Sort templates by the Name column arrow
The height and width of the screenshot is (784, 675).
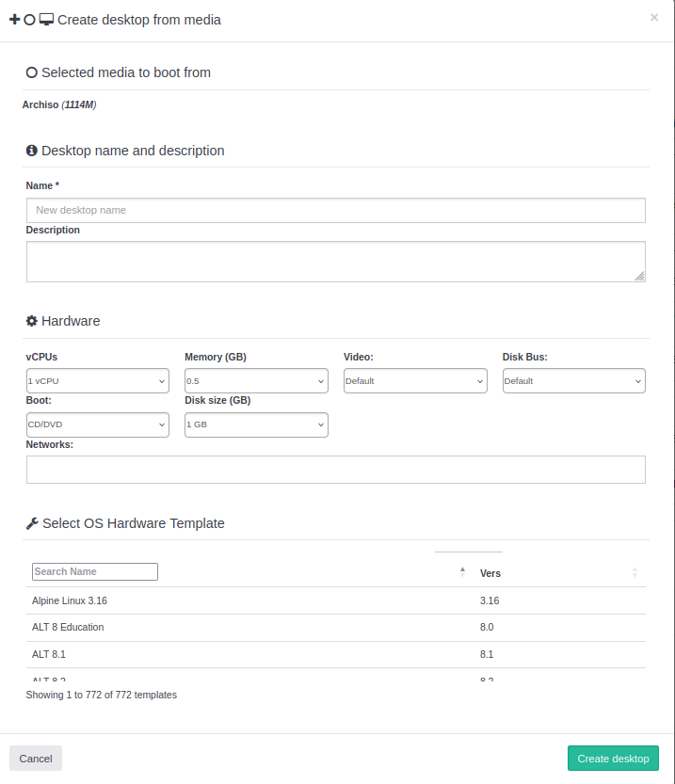[x=462, y=571]
